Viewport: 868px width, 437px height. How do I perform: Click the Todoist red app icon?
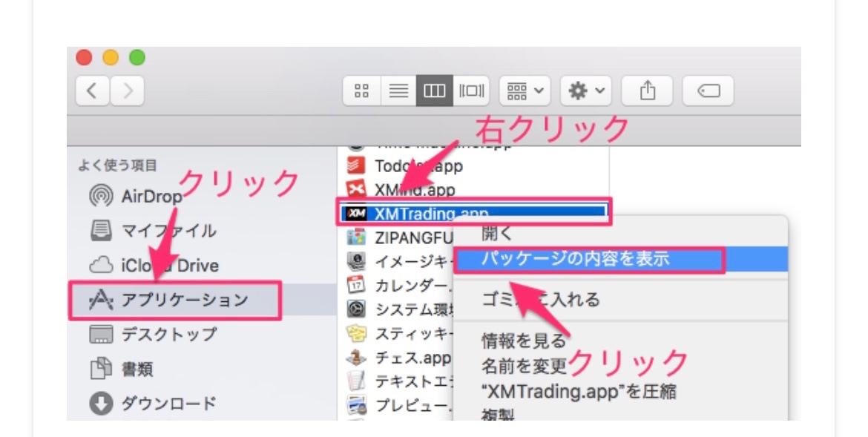pyautogui.click(x=355, y=165)
